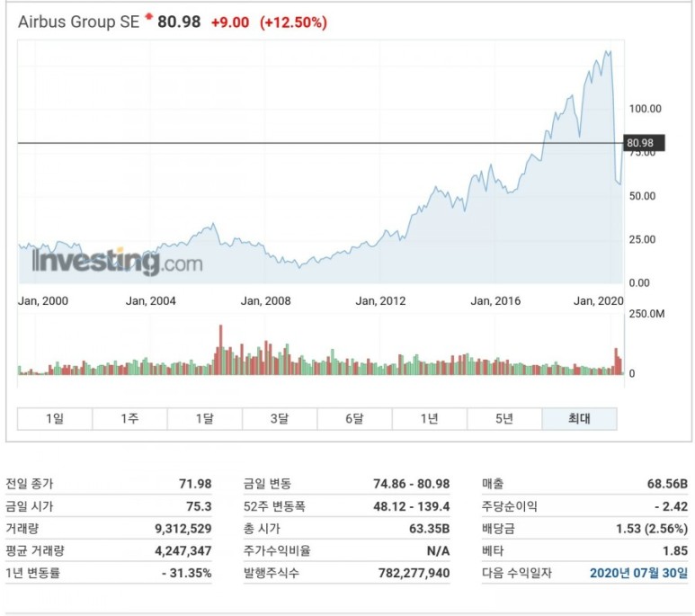Select the 1주 time range tab

(x=129, y=418)
